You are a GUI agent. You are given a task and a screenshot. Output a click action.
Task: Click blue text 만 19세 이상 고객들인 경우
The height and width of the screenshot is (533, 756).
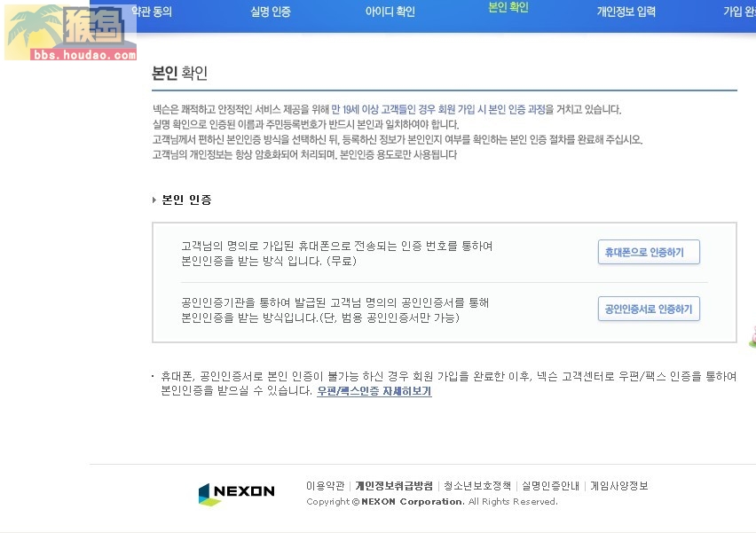click(382, 109)
